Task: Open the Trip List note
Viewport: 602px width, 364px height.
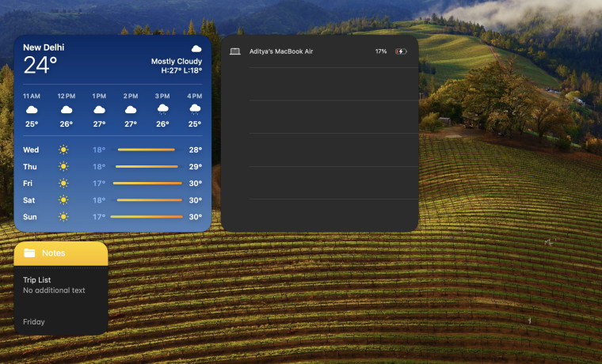Action: click(x=37, y=280)
